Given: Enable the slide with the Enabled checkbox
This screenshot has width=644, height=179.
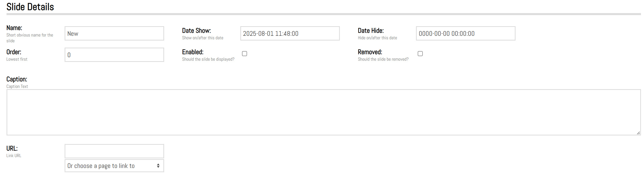Looking at the screenshot, I should pos(244,54).
